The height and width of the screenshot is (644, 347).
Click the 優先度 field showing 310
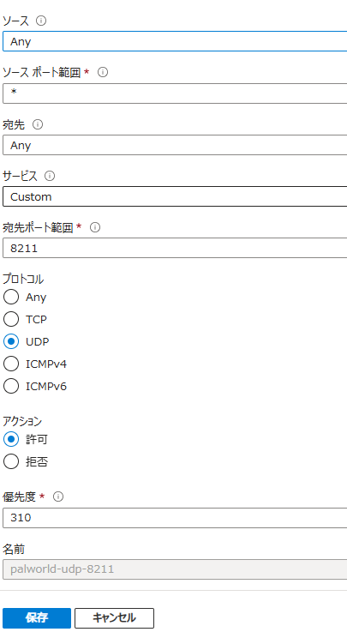(x=175, y=517)
